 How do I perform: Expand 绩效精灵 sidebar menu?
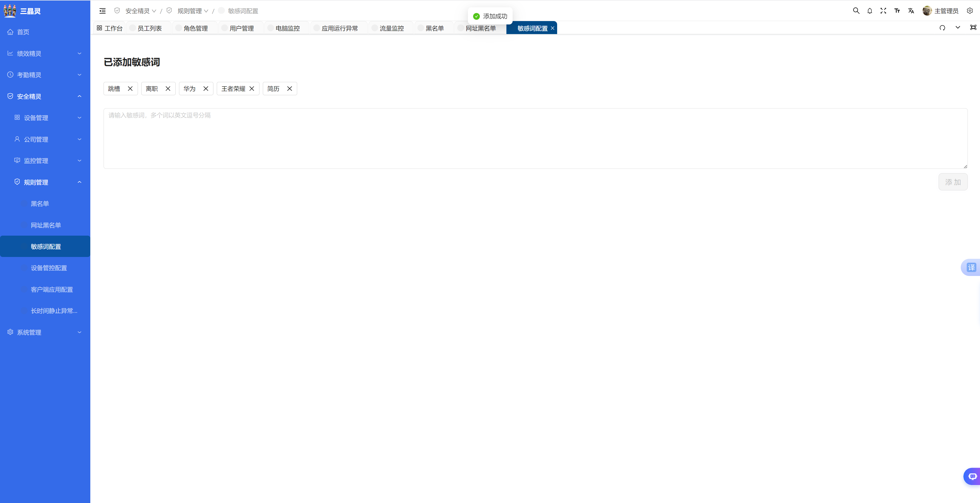(45, 54)
